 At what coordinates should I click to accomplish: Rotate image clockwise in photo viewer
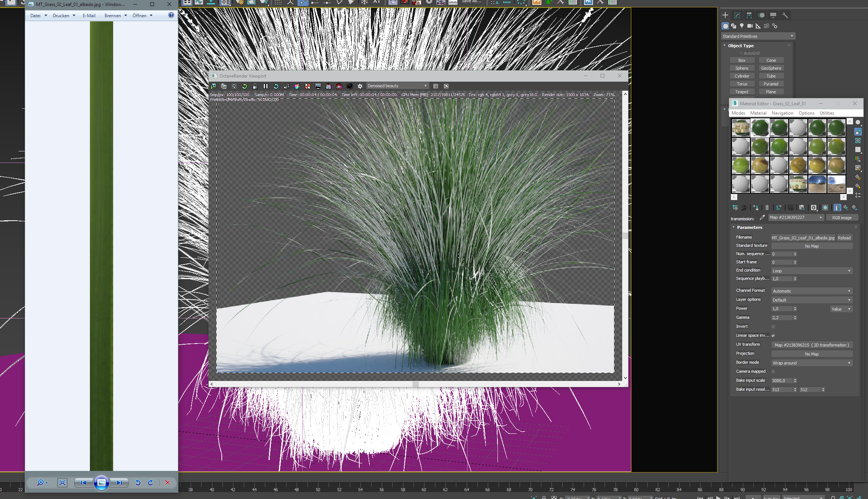151,483
